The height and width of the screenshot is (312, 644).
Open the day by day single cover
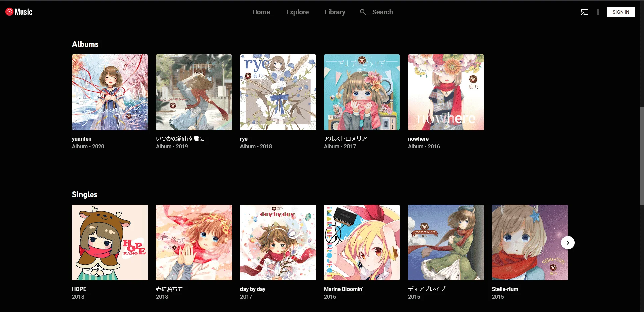coord(278,243)
